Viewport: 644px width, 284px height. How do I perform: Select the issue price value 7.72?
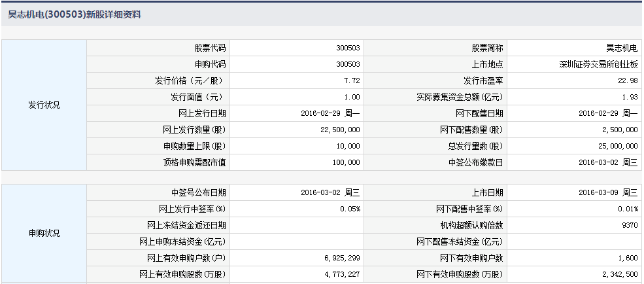tap(352, 80)
